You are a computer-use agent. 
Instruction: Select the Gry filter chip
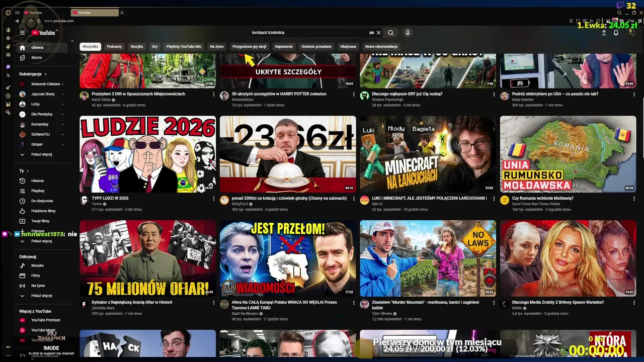pos(154,47)
